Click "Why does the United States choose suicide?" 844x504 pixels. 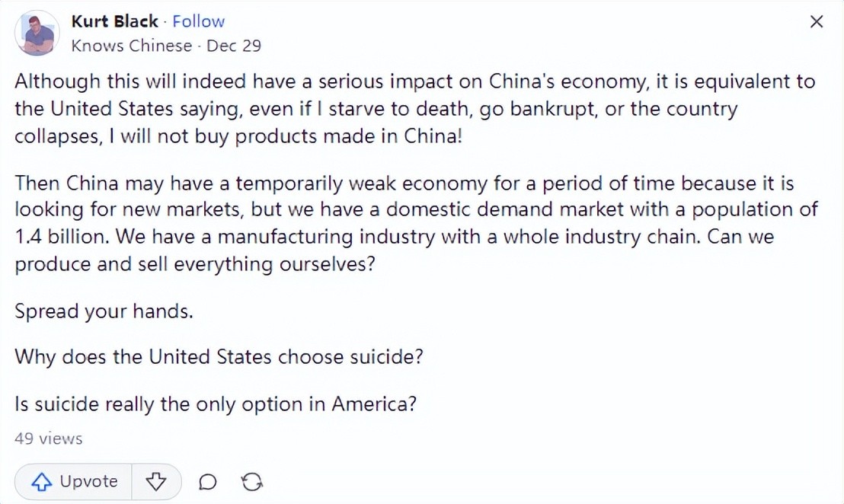click(218, 356)
